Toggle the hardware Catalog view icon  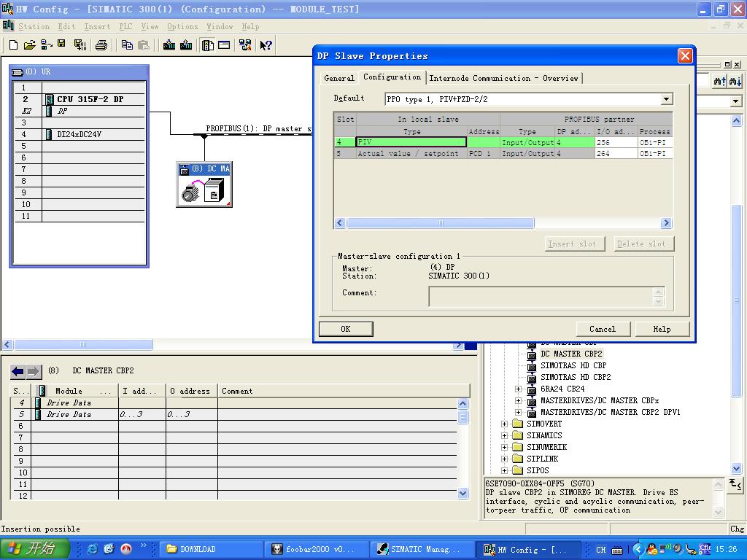click(208, 45)
